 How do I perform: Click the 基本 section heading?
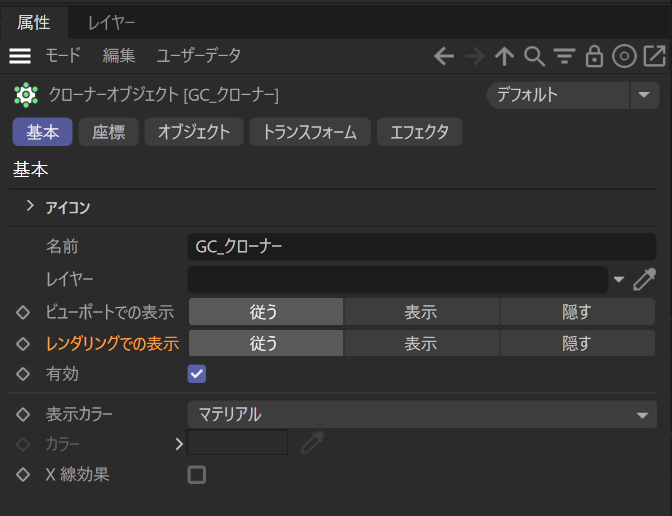tap(30, 169)
